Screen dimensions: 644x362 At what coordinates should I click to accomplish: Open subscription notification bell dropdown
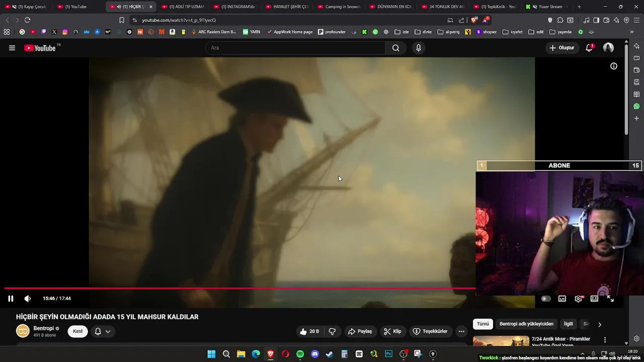(x=103, y=331)
